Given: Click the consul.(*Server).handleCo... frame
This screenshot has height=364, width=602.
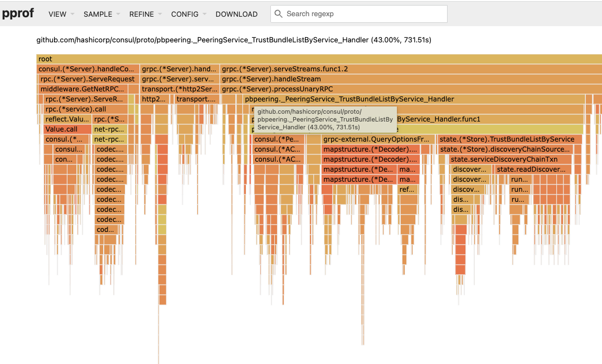Looking at the screenshot, I should click(88, 69).
